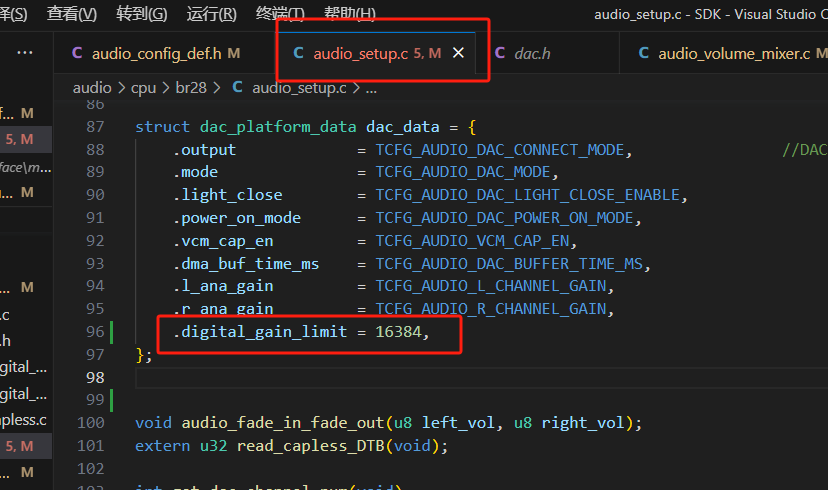This screenshot has width=828, height=490.
Task: Click '.dma_buf_time_ms' field name
Action: click(x=246, y=264)
